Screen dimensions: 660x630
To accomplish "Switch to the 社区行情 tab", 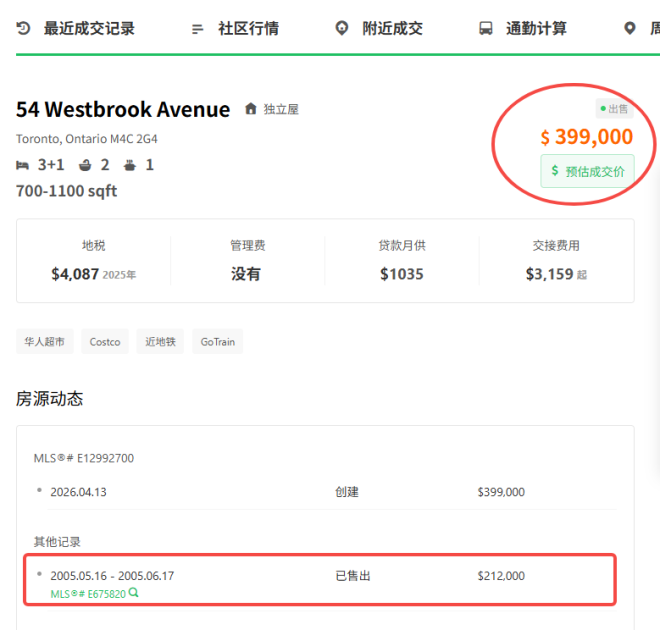I will 248,28.
